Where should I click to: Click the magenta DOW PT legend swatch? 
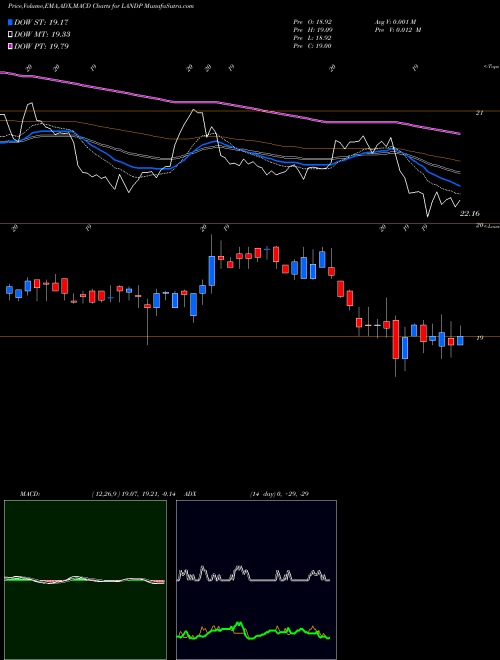click(x=11, y=46)
